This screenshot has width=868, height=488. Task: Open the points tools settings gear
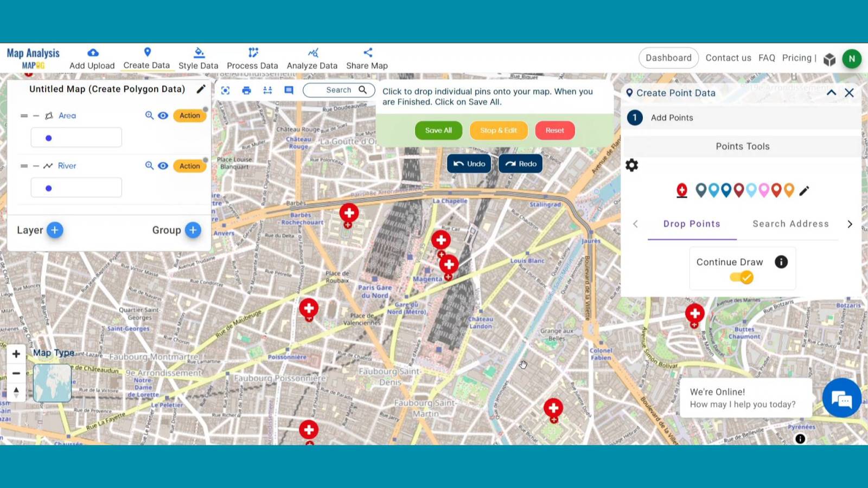click(631, 165)
